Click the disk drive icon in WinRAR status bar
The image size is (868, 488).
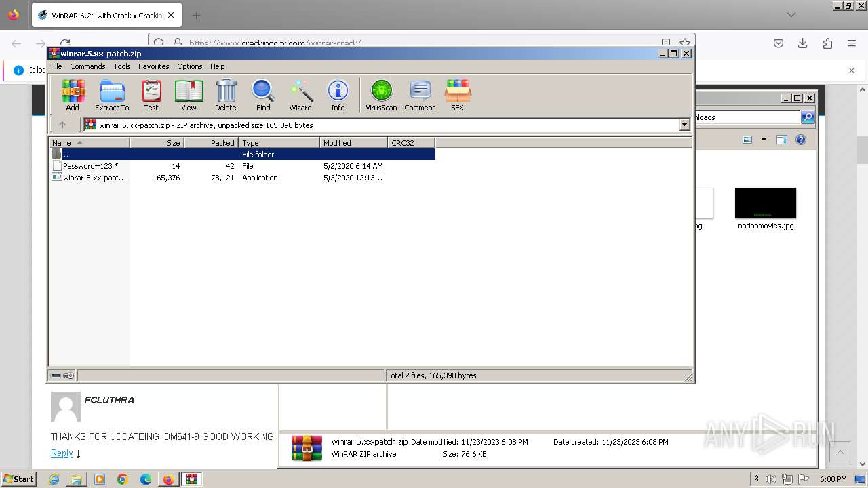pyautogui.click(x=56, y=375)
